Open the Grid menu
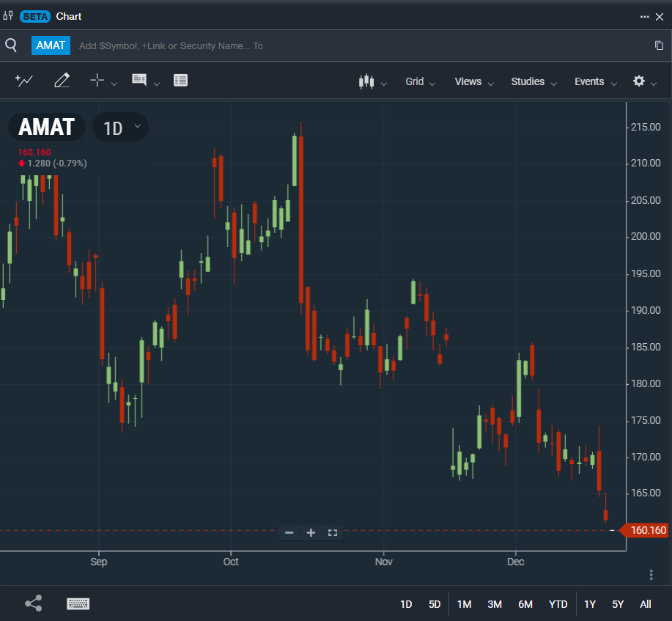Image resolution: width=672 pixels, height=621 pixels. click(420, 81)
